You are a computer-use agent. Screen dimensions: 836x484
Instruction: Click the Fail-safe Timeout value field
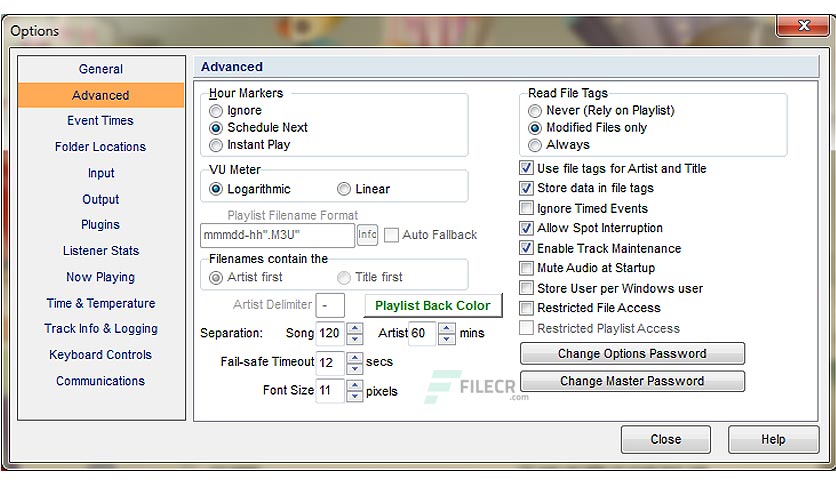click(x=330, y=362)
